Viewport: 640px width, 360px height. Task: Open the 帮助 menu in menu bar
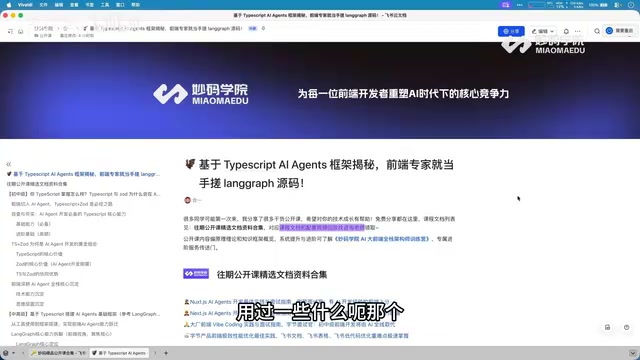(136, 5)
